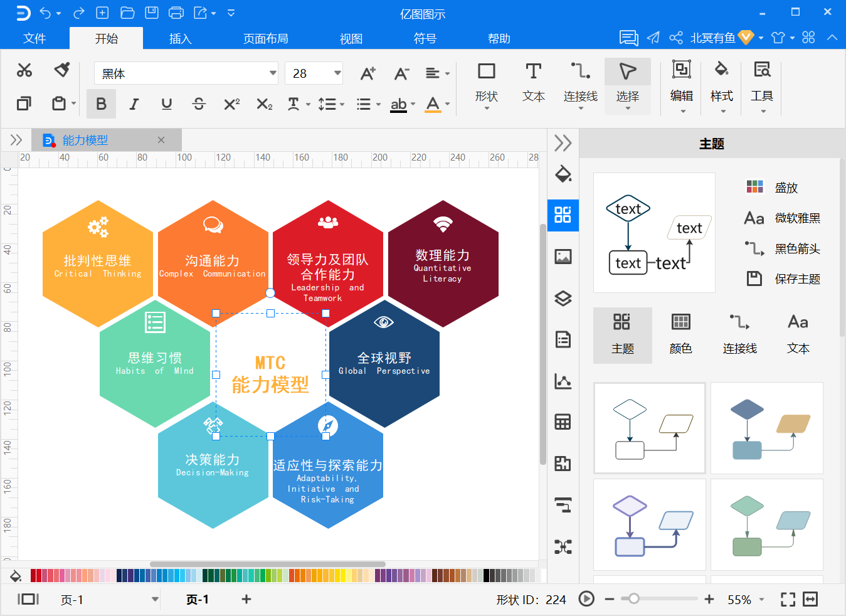Image resolution: width=846 pixels, height=616 pixels.
Task: Apply the blue-and-tan theme thumbnail
Action: (x=766, y=428)
